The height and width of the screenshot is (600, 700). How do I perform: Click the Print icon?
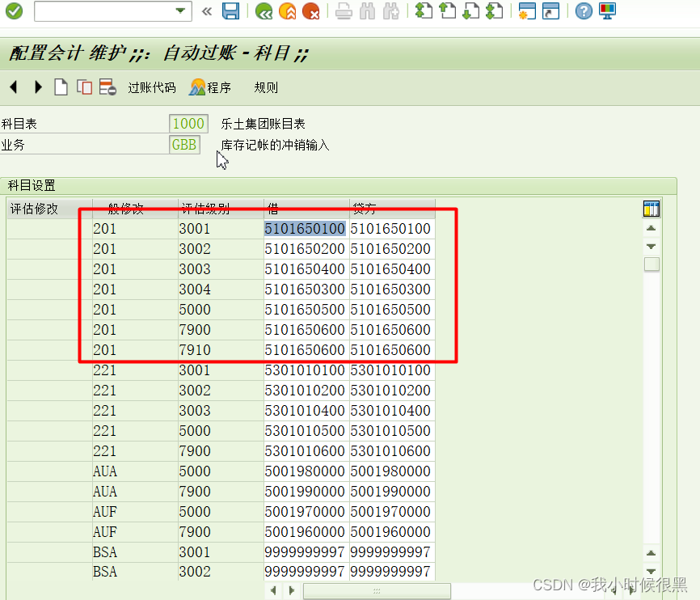point(343,12)
